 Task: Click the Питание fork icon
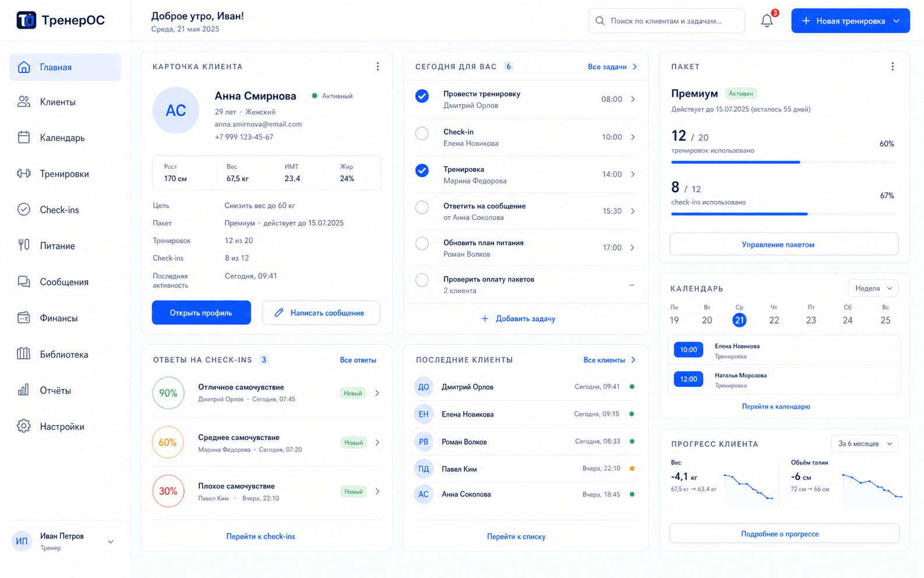(24, 245)
